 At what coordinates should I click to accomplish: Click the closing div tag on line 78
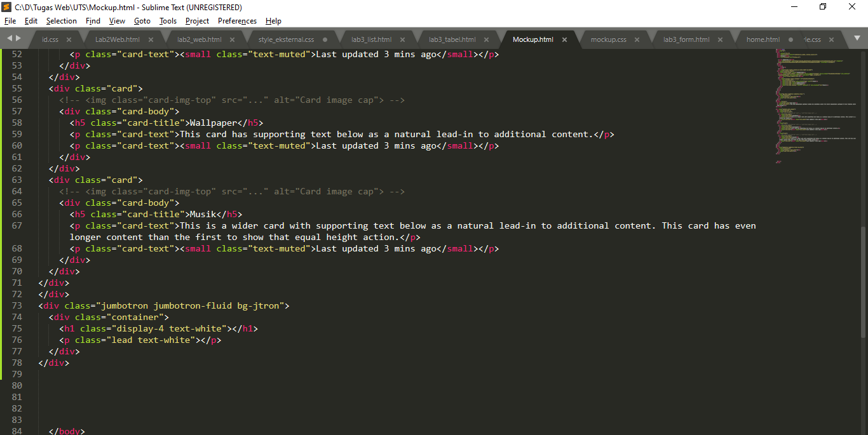pyautogui.click(x=54, y=363)
